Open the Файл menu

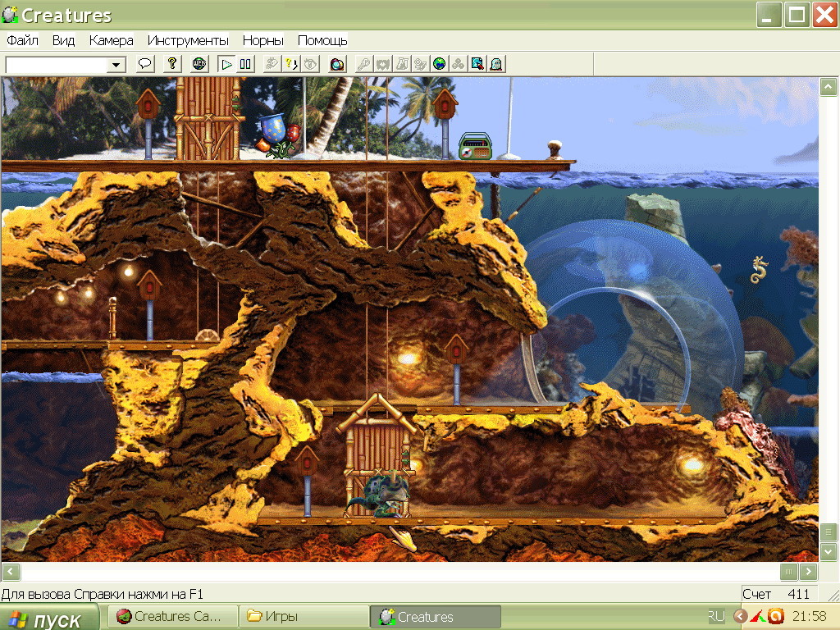coord(22,41)
